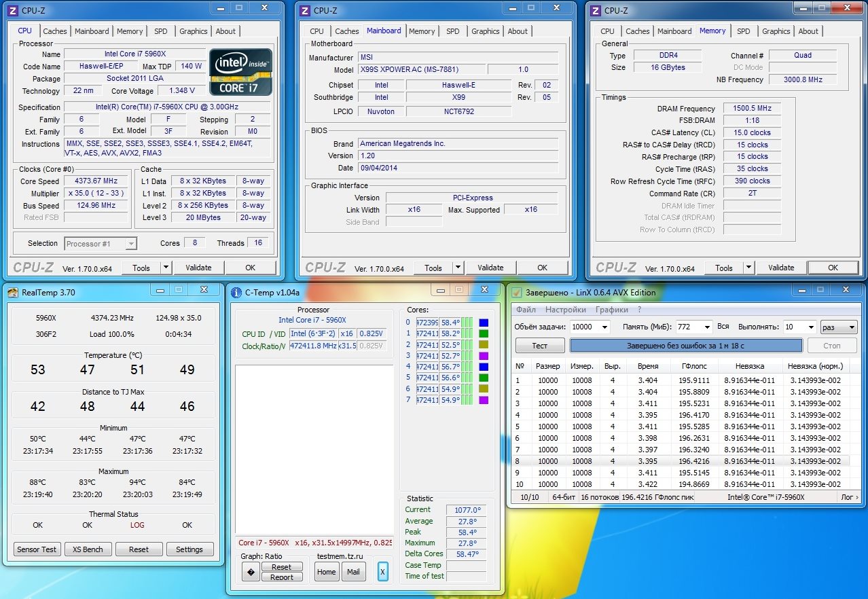Click the Intel Core i7 logo image
868x599 pixels.
tap(240, 71)
